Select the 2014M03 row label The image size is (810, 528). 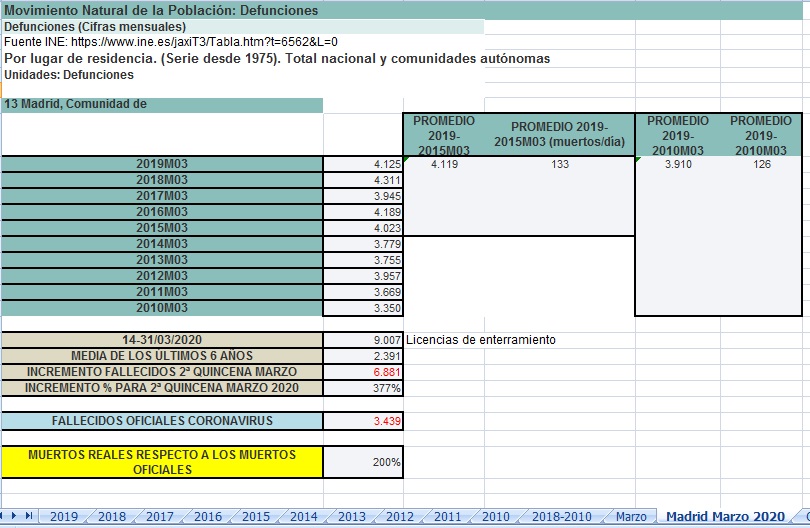[162, 244]
